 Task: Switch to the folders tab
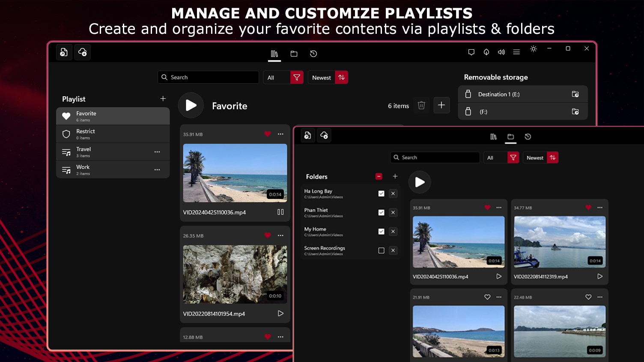[x=294, y=53]
